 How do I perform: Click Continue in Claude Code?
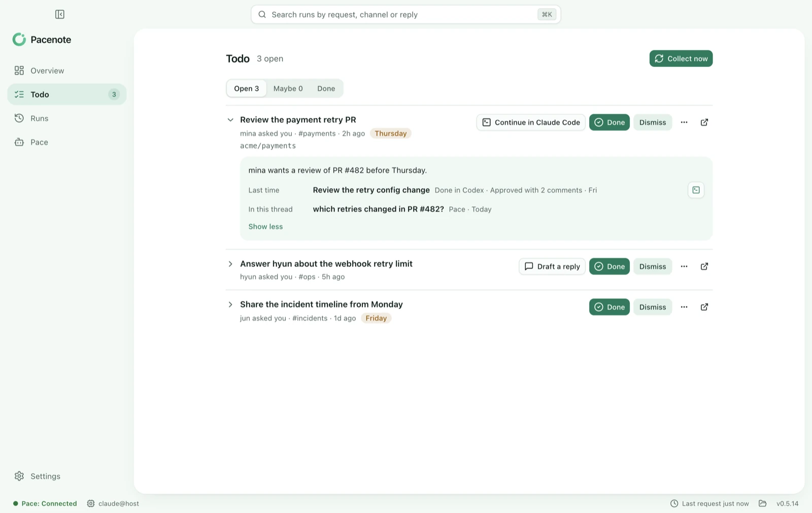coord(531,122)
